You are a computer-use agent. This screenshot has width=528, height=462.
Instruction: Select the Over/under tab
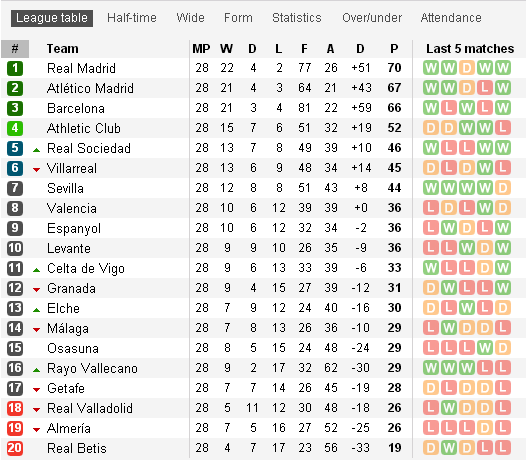click(x=372, y=18)
